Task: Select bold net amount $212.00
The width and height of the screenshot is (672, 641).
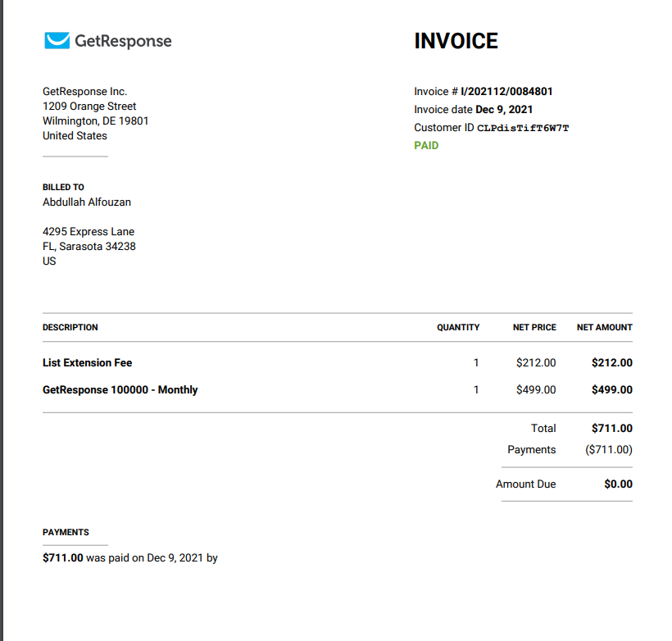Action: click(612, 363)
